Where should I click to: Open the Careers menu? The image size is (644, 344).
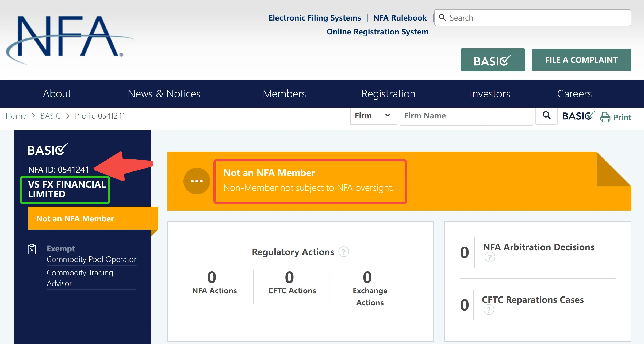tap(574, 94)
